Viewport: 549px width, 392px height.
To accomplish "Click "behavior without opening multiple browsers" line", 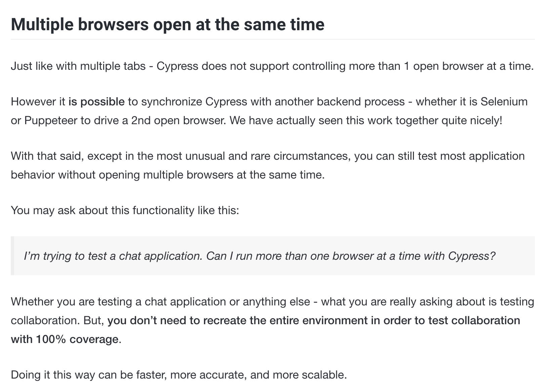I will pos(122,175).
